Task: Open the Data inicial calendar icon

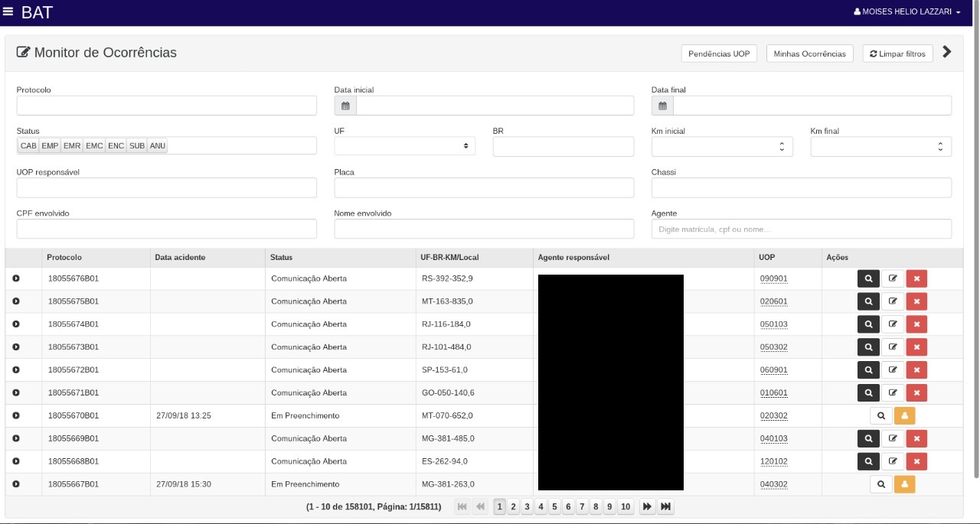Action: coord(345,106)
